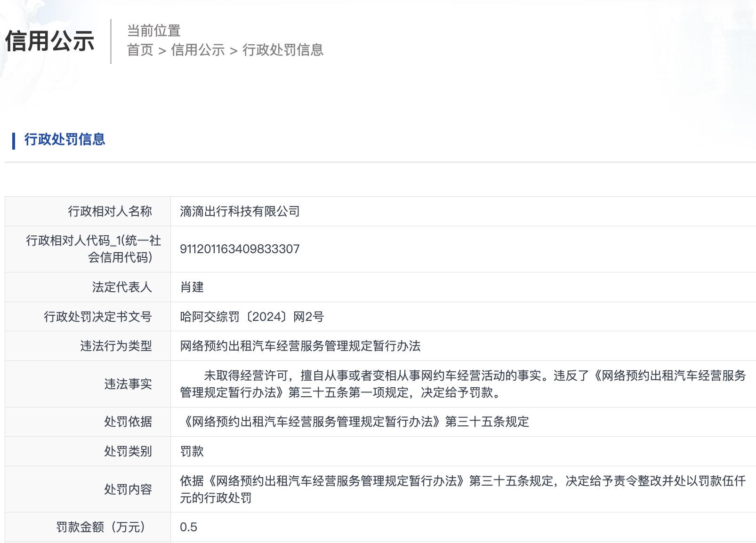Click the fine amount value 0.5
Image resolution: width=756 pixels, height=543 pixels.
[188, 527]
